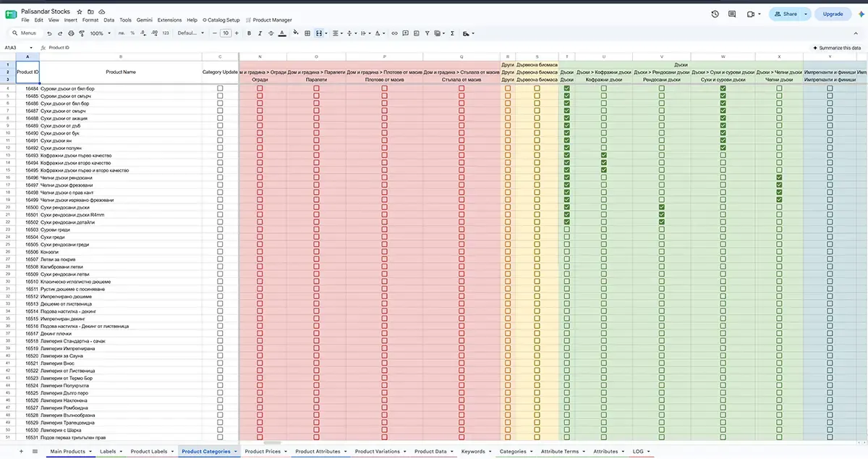Click the font size field
The width and height of the screenshot is (868, 459).
tap(226, 33)
